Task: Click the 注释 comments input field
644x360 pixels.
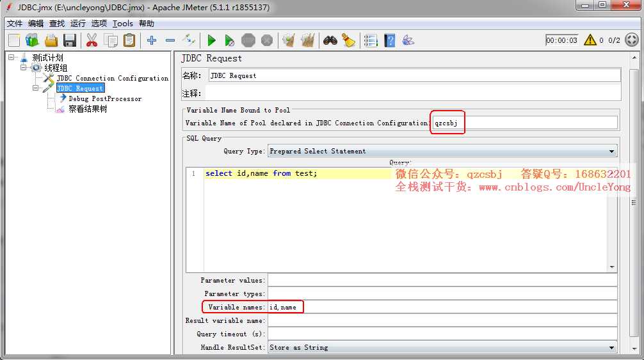Action: point(413,93)
